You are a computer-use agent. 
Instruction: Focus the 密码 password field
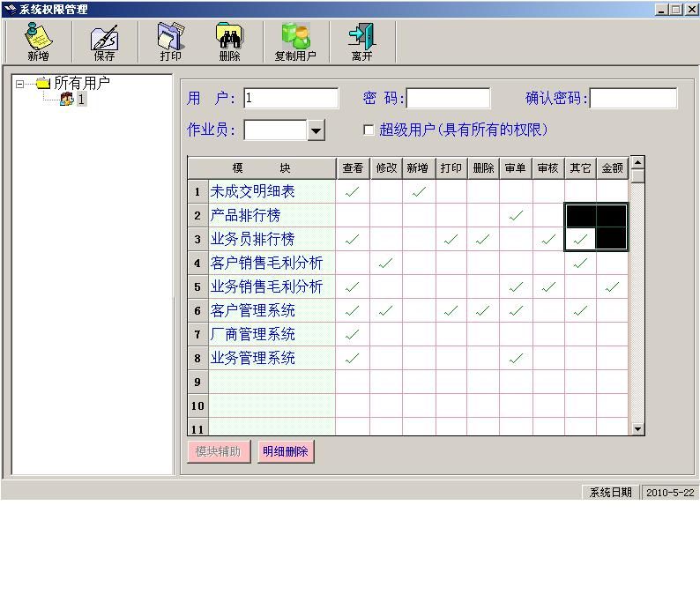click(448, 98)
